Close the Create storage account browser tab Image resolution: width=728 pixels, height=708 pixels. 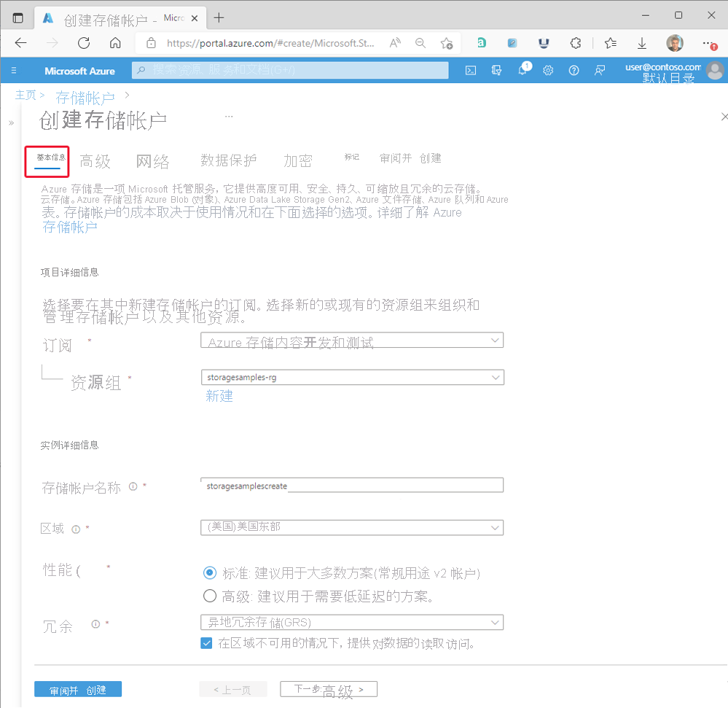pyautogui.click(x=195, y=18)
